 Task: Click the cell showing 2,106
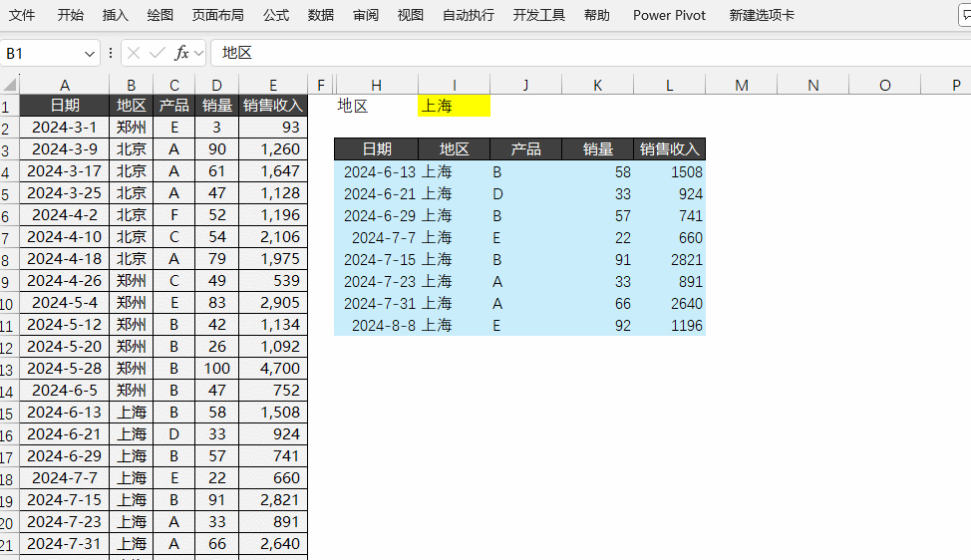click(273, 237)
